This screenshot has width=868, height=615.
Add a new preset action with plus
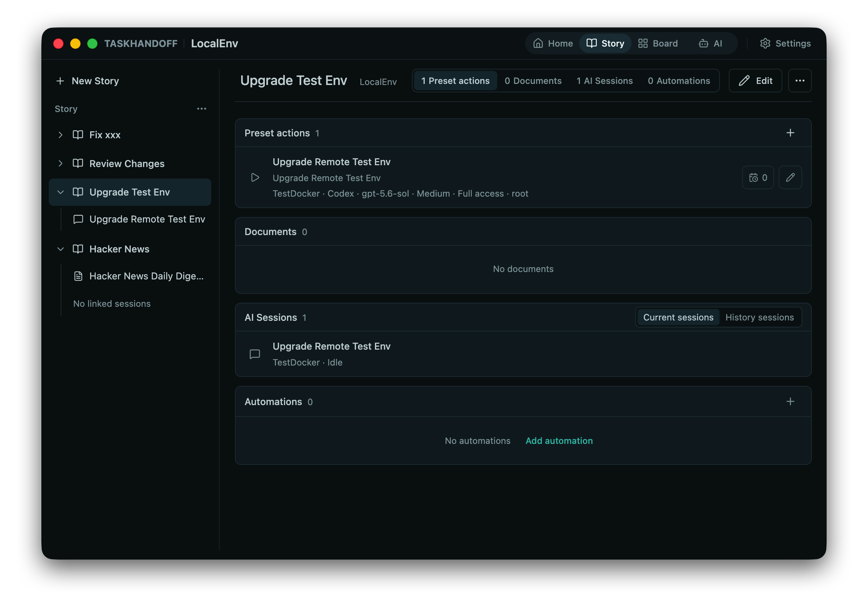(x=790, y=133)
